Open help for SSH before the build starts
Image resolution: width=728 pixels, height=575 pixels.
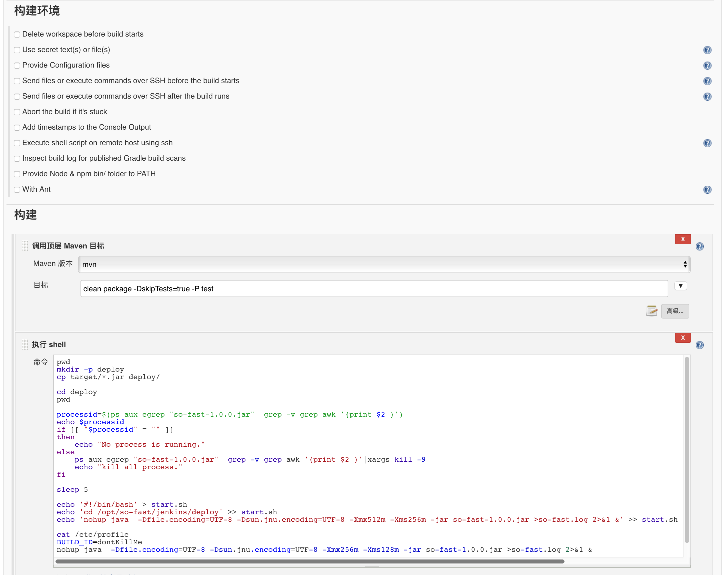707,81
